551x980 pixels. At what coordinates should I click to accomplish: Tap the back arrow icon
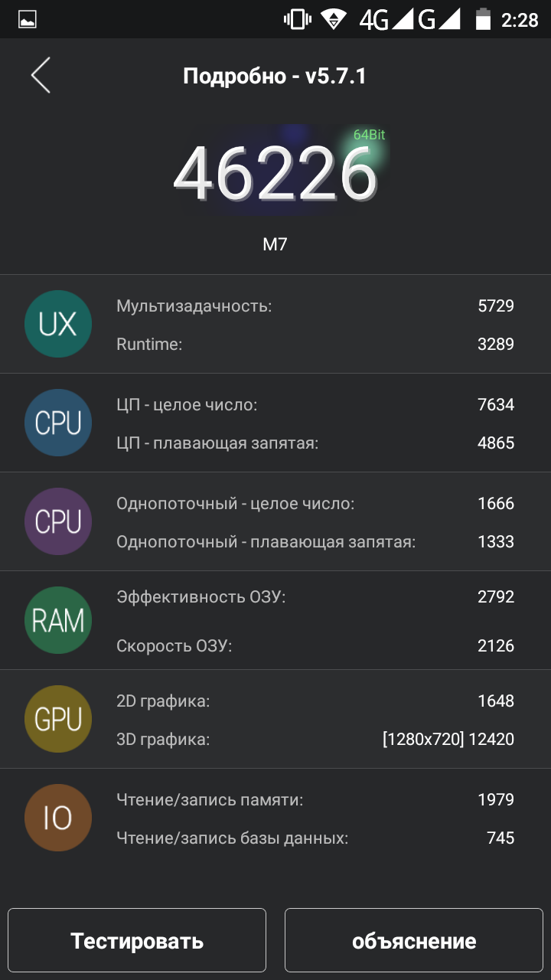click(41, 76)
